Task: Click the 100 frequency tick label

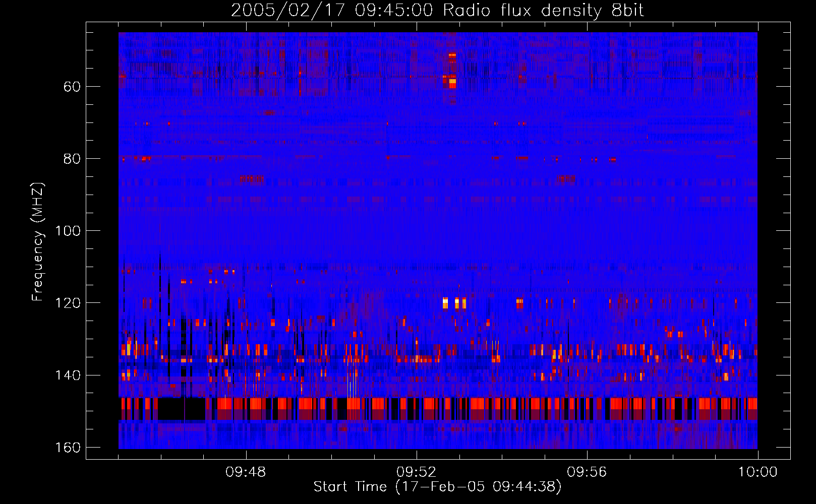Action: click(x=68, y=231)
